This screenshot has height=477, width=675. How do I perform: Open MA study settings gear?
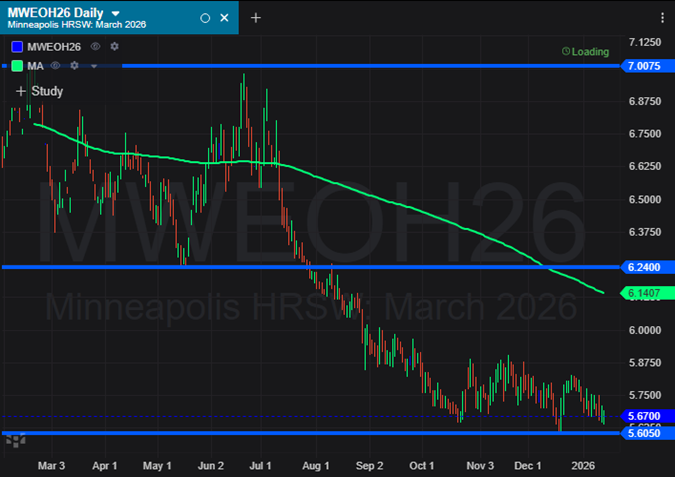pos(74,65)
